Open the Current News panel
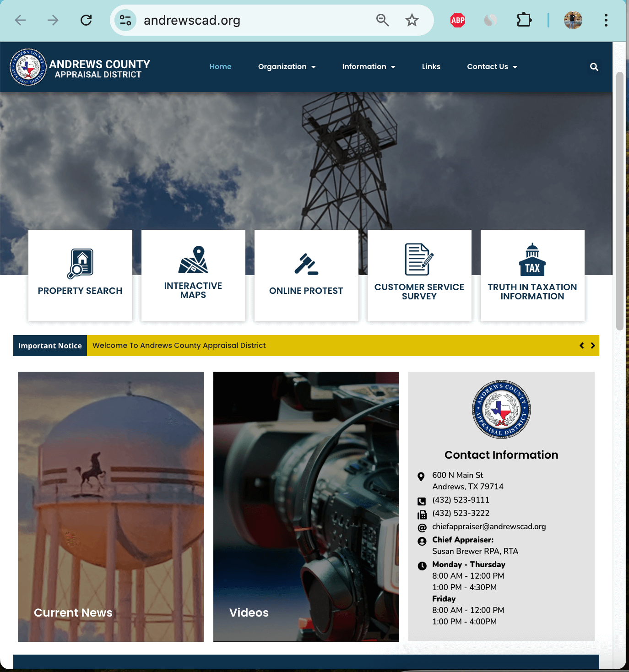 (x=110, y=506)
